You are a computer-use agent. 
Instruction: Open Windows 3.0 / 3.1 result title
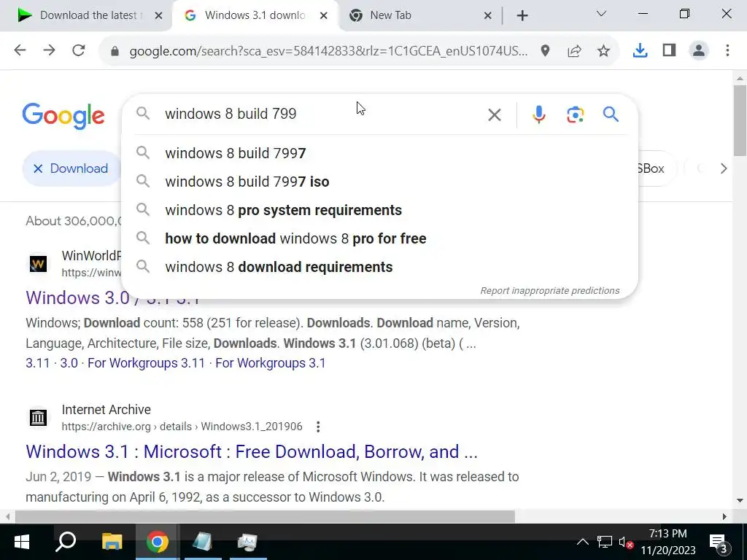pos(112,297)
